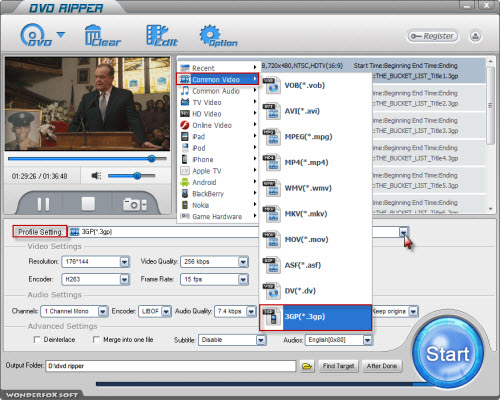Open the arrow beside the DVD icon
This screenshot has width=500, height=400.
(x=61, y=34)
